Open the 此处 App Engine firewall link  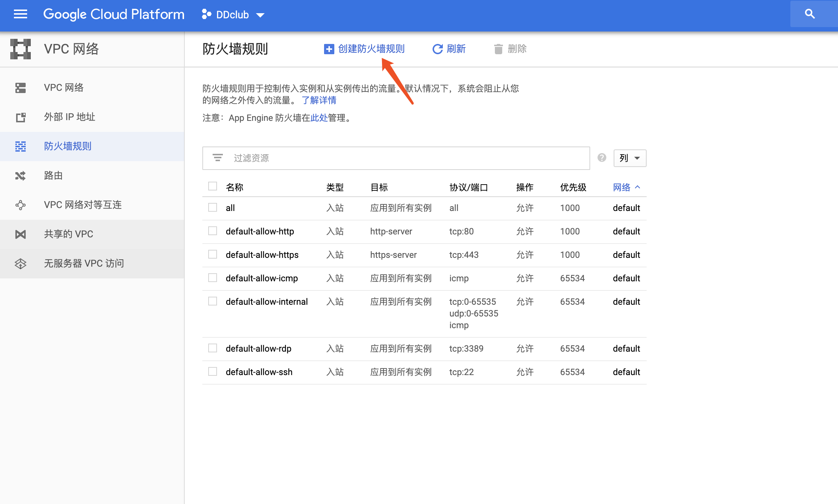click(x=319, y=118)
